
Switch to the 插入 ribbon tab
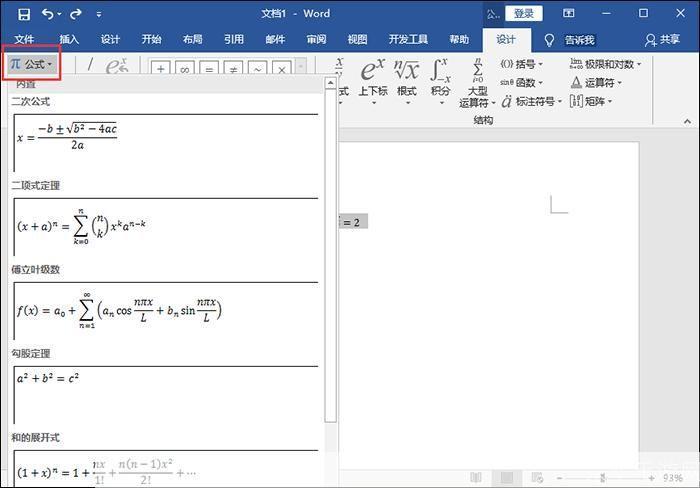[x=69, y=39]
